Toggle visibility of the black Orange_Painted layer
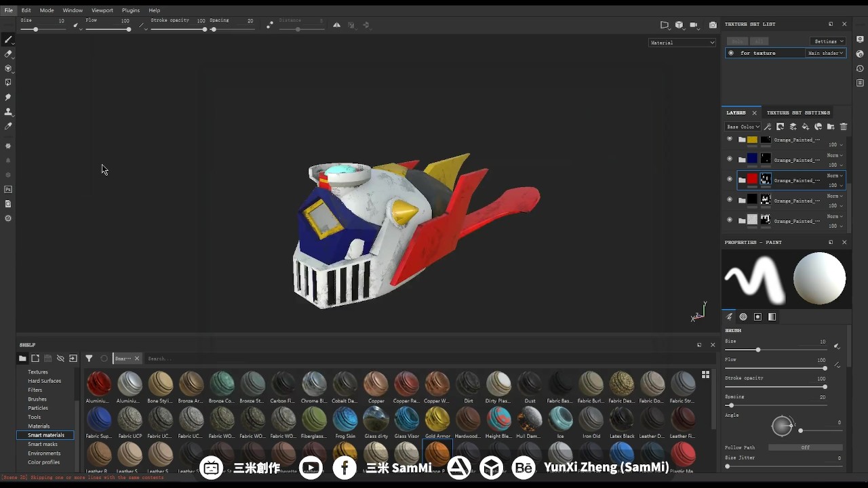This screenshot has width=868, height=488. (x=730, y=199)
